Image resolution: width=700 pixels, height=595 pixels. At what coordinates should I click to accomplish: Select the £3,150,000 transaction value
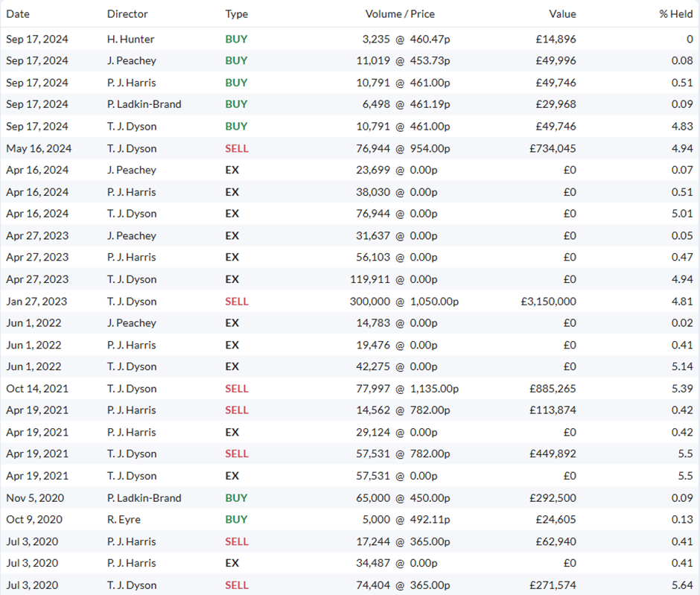(549, 302)
